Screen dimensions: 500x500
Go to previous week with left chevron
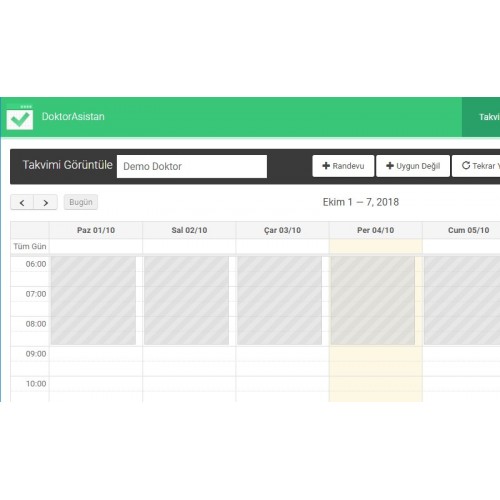click(x=22, y=202)
